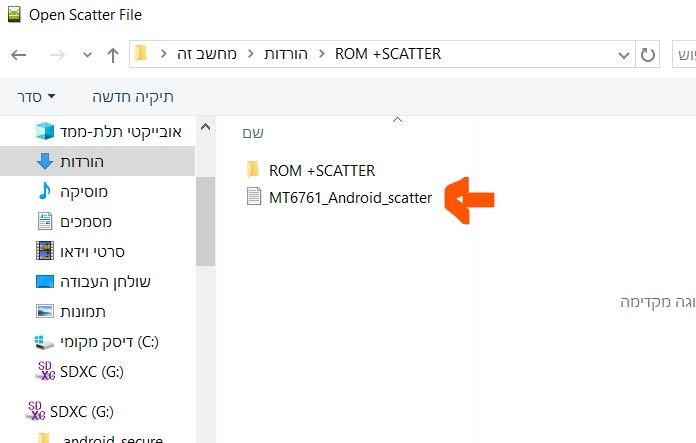Viewport: 696px width, 443px height.
Task: Click the documents page icon
Action: (45, 221)
